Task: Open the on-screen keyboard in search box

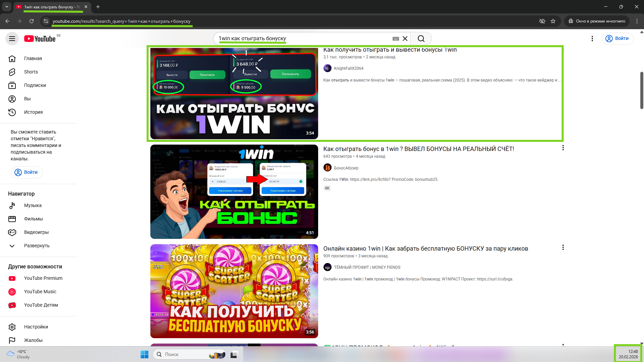Action: tap(396, 39)
